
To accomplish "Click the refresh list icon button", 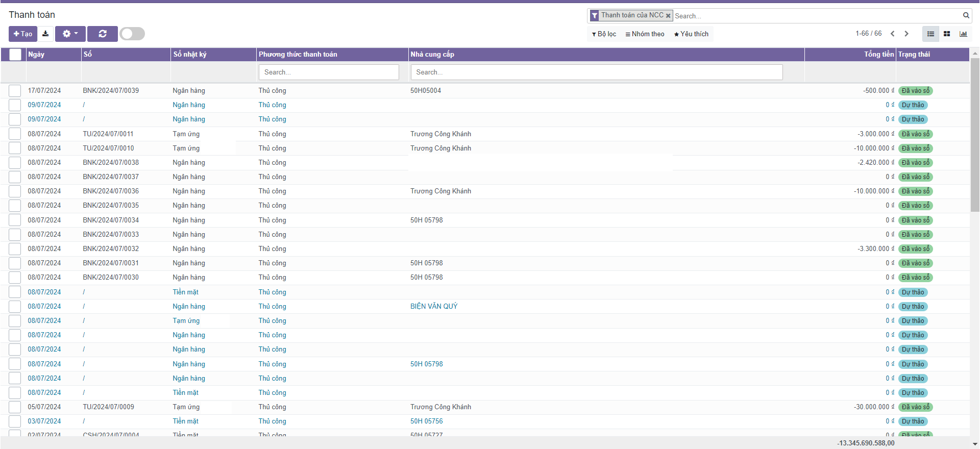I will click(103, 34).
